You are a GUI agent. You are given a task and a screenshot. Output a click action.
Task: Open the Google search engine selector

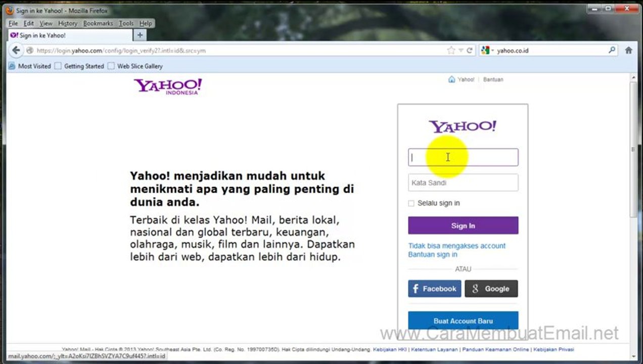487,50
